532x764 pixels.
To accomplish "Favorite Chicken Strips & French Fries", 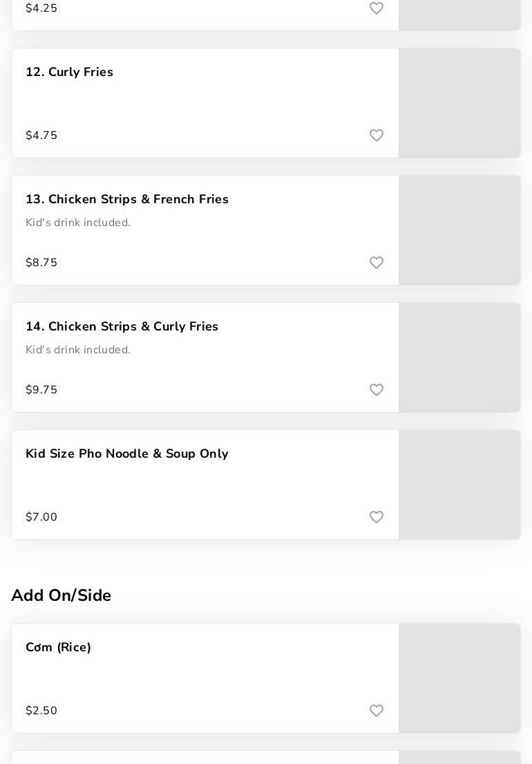I will tap(377, 263).
